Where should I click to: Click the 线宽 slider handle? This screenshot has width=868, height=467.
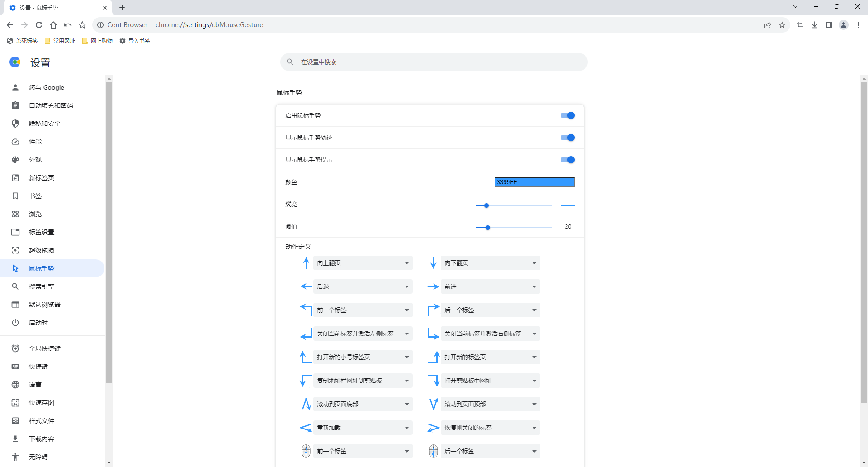point(486,205)
